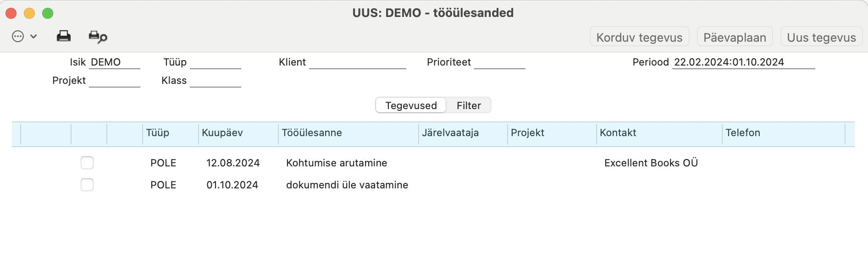Screen dimensions: 868x264
Task: Tick the checkbox for dokumendi üle vaatamine
Action: (87, 185)
